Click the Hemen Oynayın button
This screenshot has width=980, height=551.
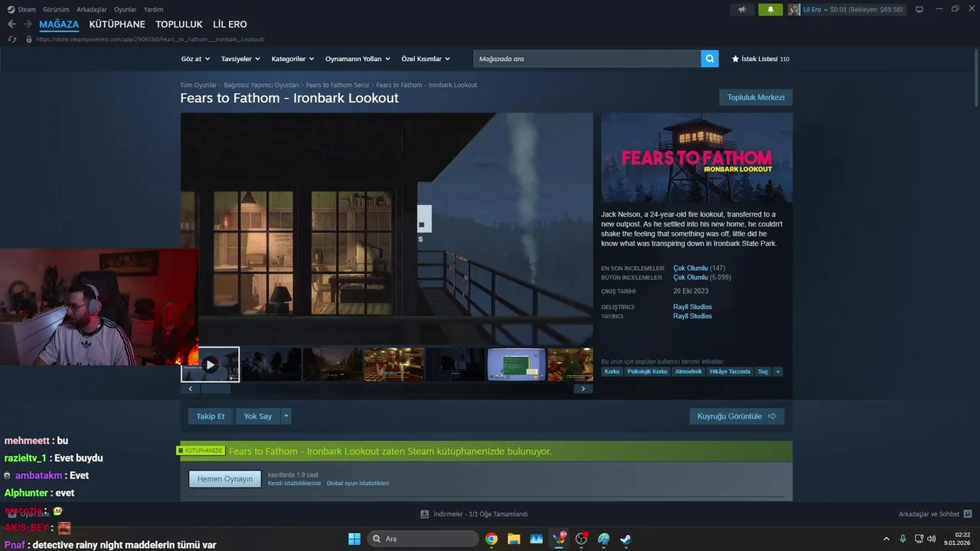(225, 479)
